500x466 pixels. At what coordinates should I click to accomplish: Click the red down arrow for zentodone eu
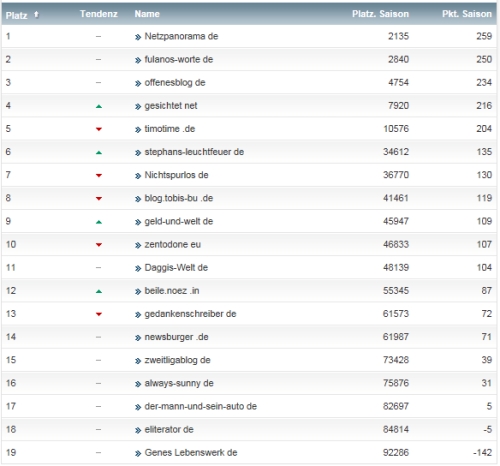click(99, 245)
